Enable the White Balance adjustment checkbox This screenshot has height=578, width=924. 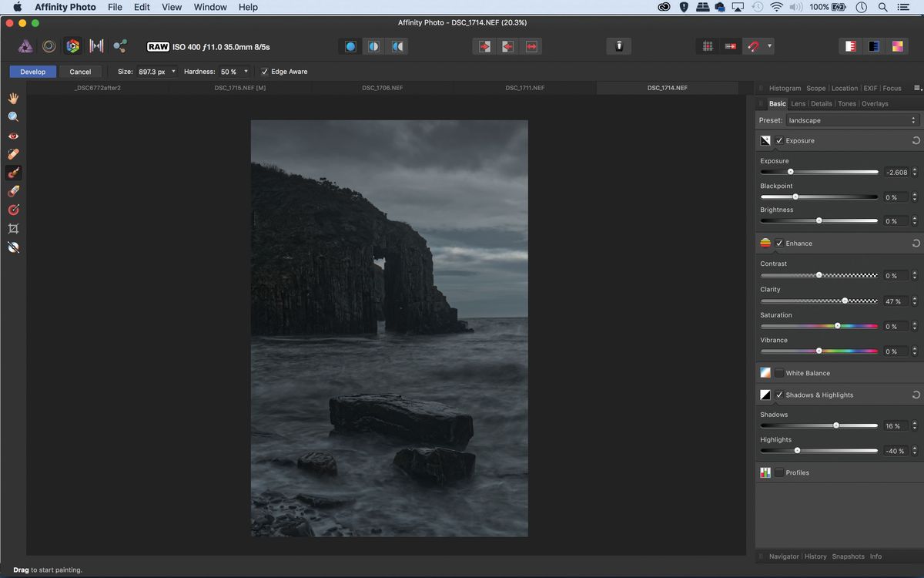(778, 372)
